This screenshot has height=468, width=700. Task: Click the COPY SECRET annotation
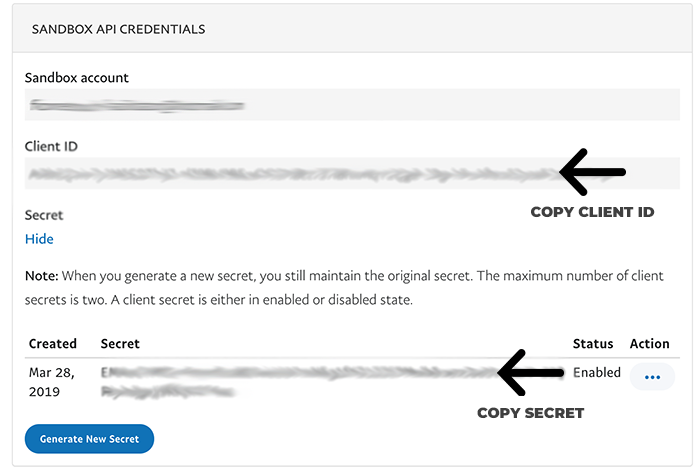(x=530, y=413)
